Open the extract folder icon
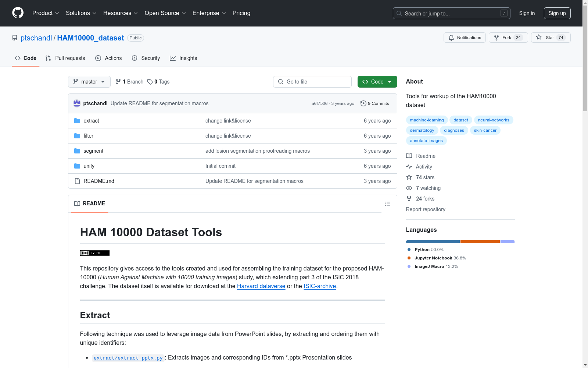 (x=77, y=121)
